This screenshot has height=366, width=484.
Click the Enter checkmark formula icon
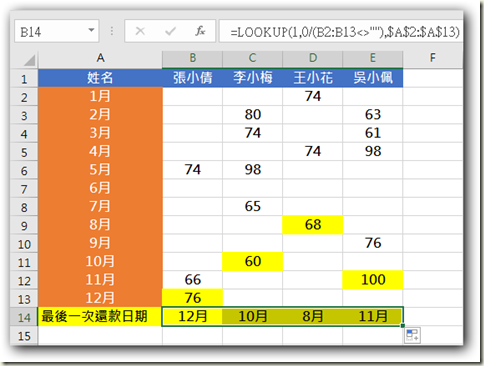tap(170, 31)
